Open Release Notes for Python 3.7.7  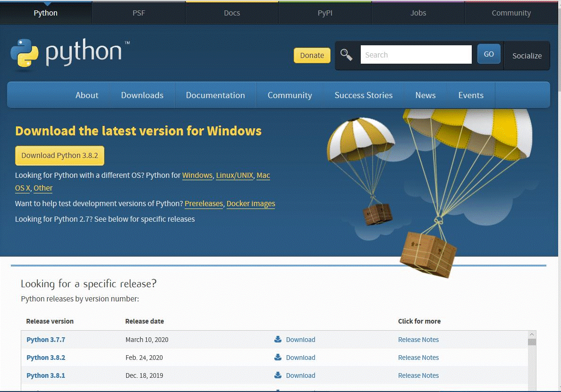tap(418, 340)
